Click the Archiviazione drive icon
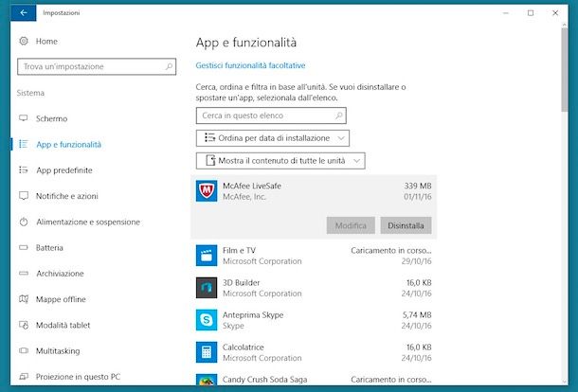 [24, 274]
